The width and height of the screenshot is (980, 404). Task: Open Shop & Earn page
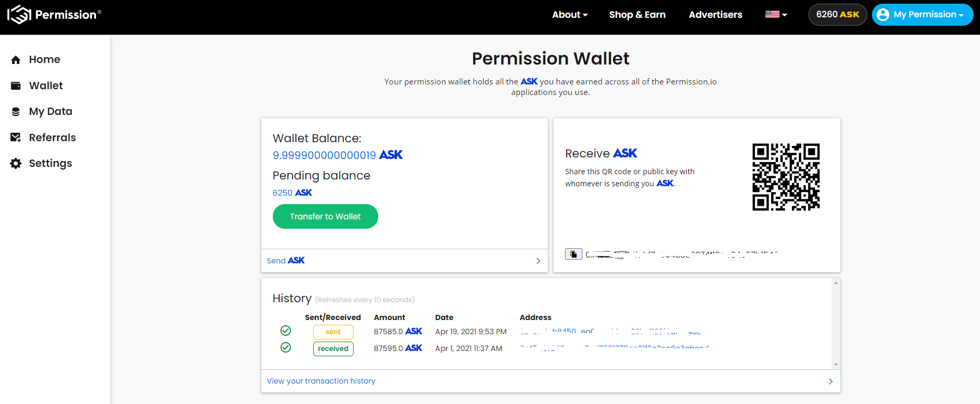click(x=637, y=15)
